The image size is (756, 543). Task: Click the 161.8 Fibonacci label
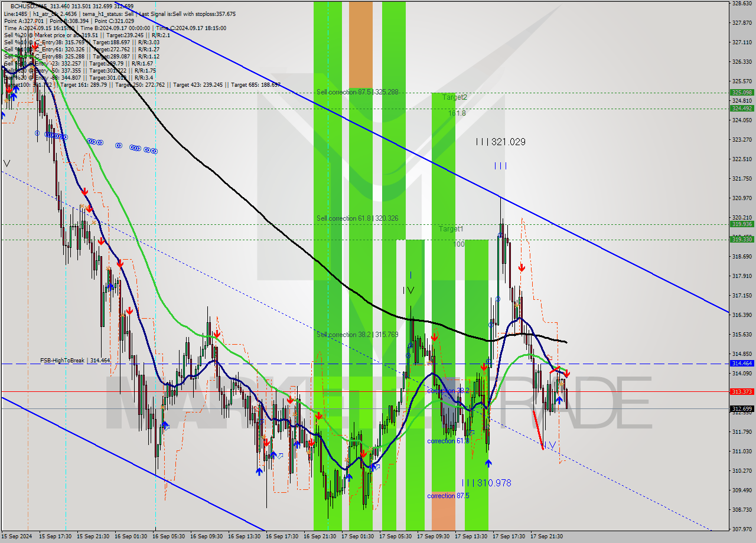point(457,113)
